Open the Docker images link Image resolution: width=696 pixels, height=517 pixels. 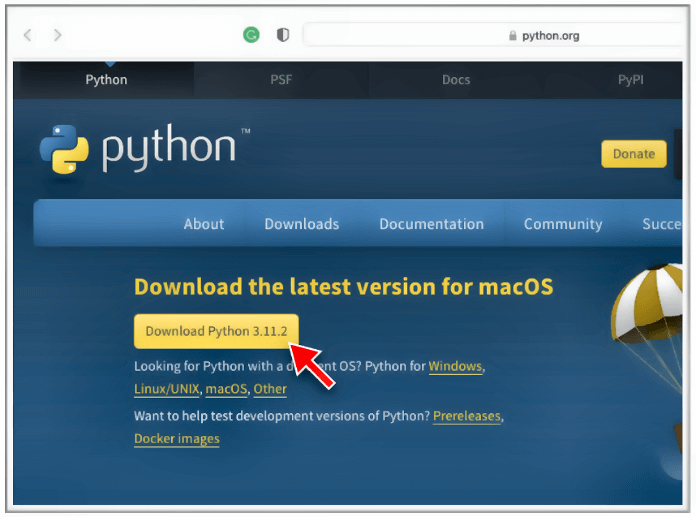pos(177,438)
